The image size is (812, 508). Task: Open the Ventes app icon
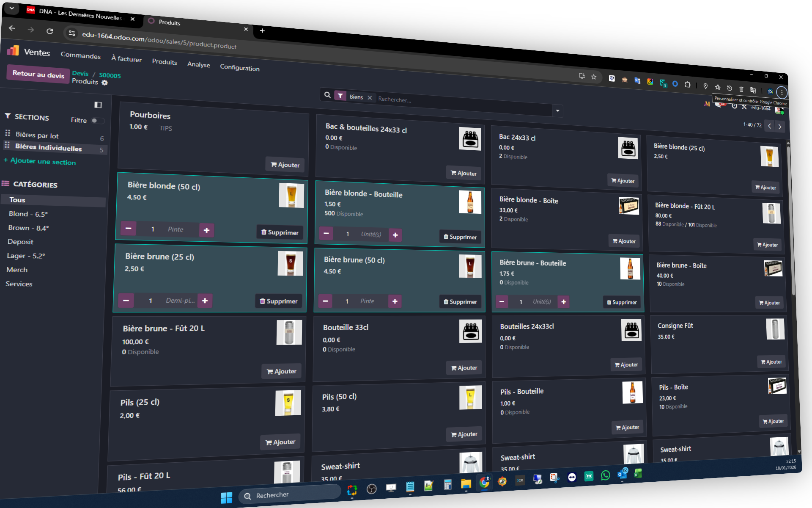[13, 51]
